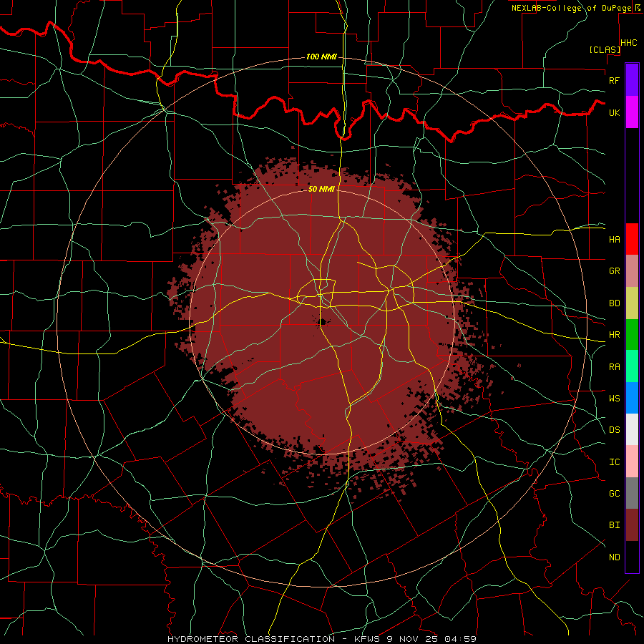Select the GC gray legend swatch
Image resolution: width=644 pixels, height=644 pixels.
pyautogui.click(x=632, y=493)
